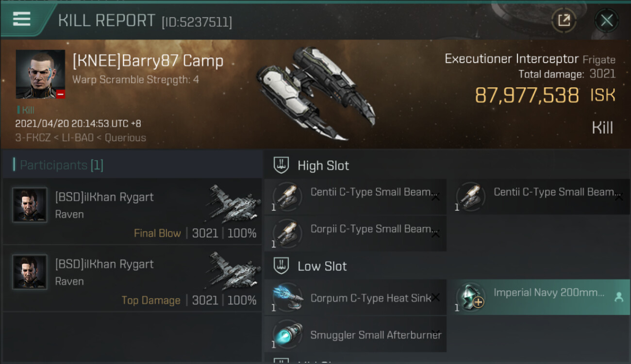
Task: Open Top Damage participant ilKhan Rygart entry
Action: (x=132, y=278)
